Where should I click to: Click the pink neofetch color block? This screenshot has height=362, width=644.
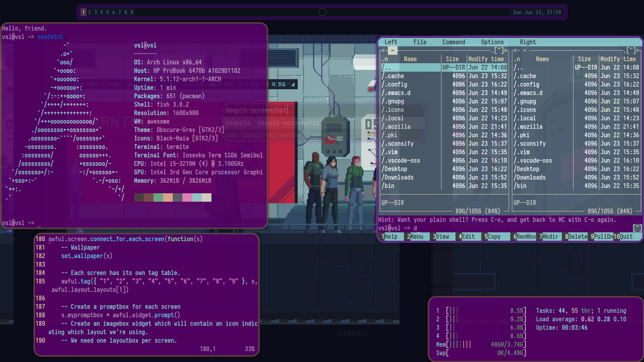[x=187, y=197]
